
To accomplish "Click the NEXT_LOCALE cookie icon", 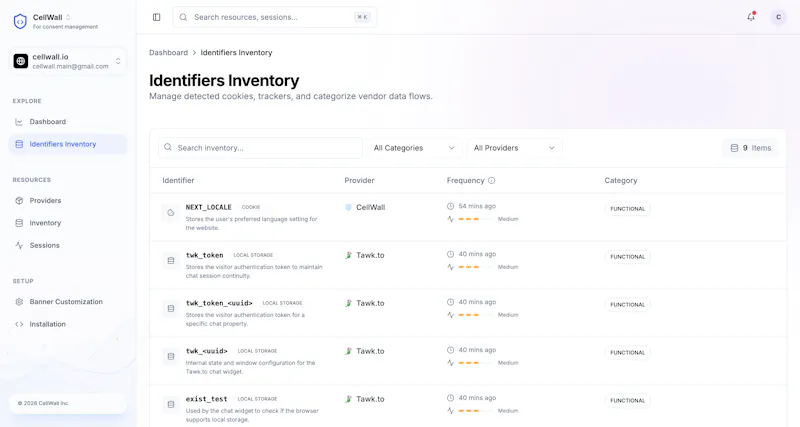I will [x=171, y=213].
